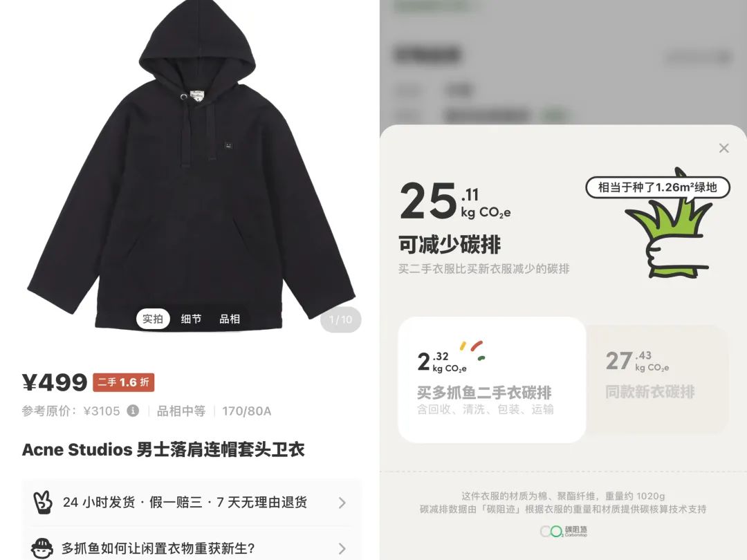Click the 1/10 image counter badge
This screenshot has width=747, height=560.
coord(341,319)
